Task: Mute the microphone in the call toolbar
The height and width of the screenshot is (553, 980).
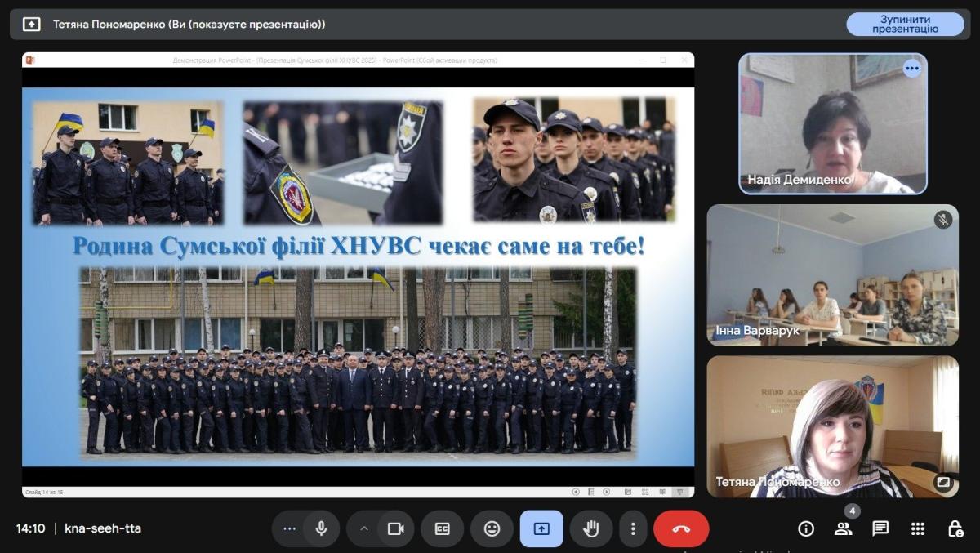Action: [322, 528]
